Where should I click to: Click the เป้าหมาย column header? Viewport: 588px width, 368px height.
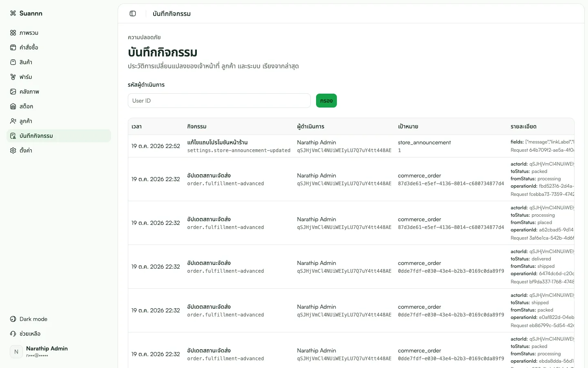(408, 127)
